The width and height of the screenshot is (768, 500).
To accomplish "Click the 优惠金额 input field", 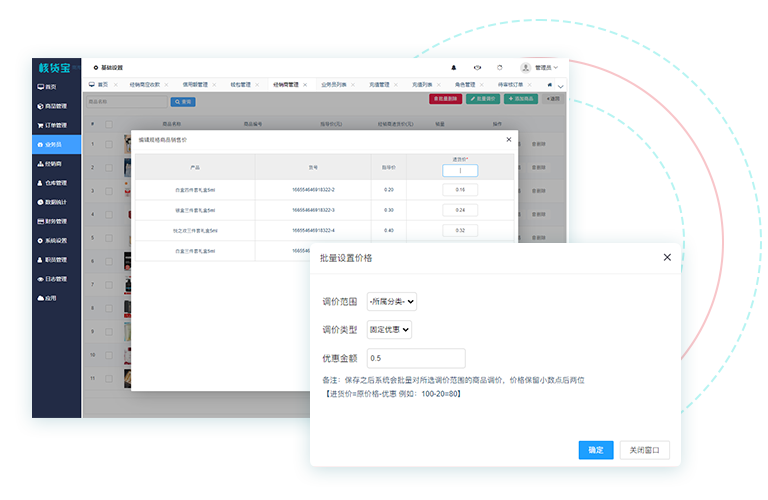I will pos(416,358).
